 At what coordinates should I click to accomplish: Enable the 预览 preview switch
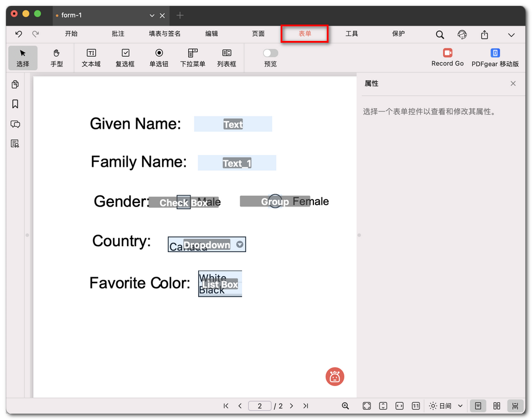coord(270,53)
